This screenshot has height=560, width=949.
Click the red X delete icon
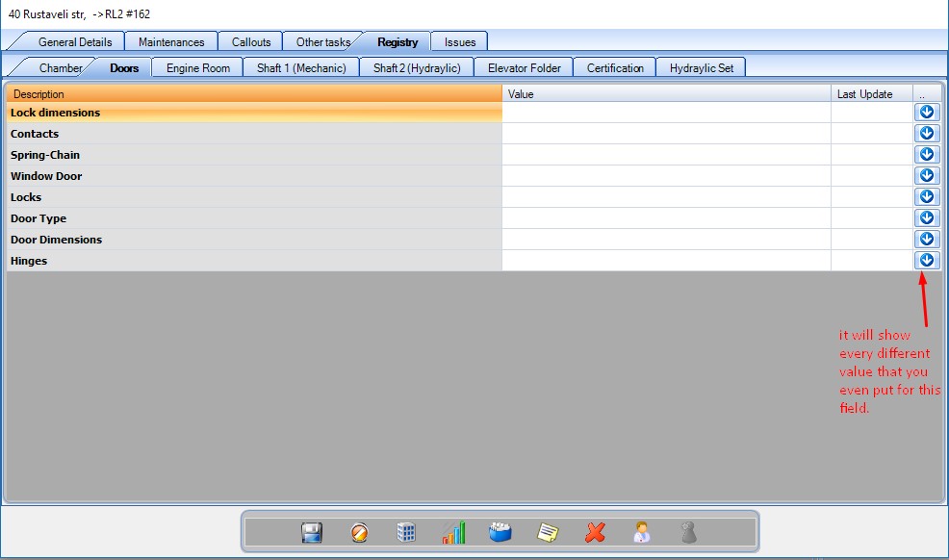click(x=595, y=532)
